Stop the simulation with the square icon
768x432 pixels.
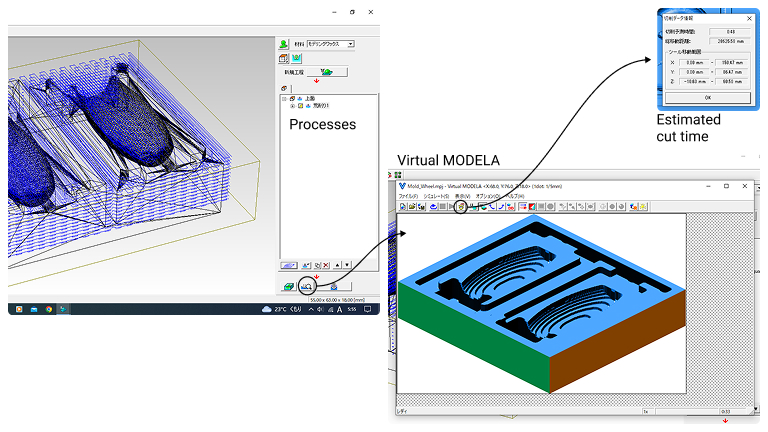pyautogui.click(x=443, y=207)
